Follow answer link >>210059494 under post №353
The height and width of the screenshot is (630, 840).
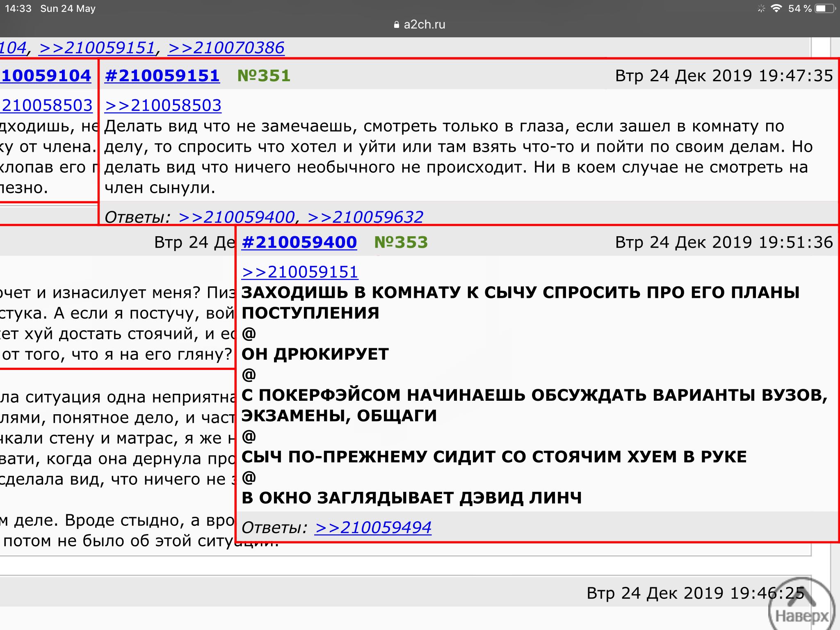coord(373,527)
